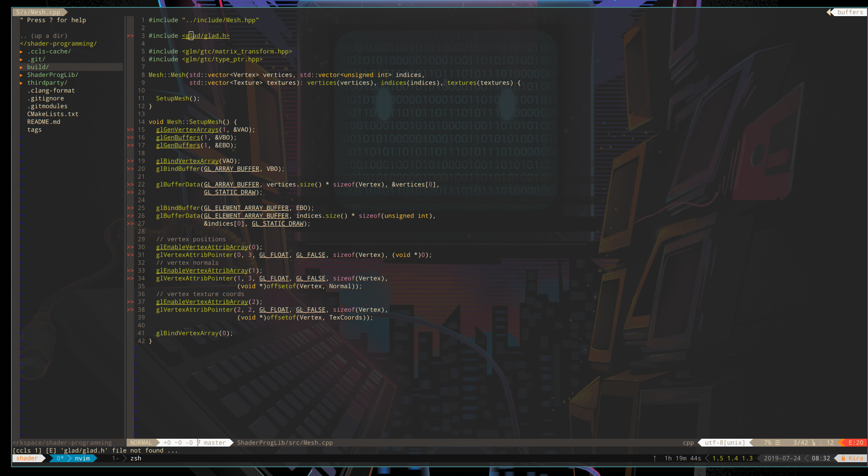Click the uptime arrow icon
This screenshot has height=476, width=868.
pos(655,459)
